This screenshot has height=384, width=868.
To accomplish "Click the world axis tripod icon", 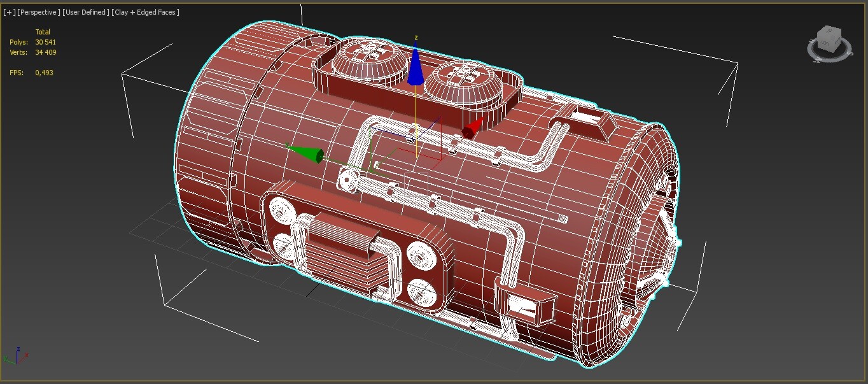I will [15, 355].
